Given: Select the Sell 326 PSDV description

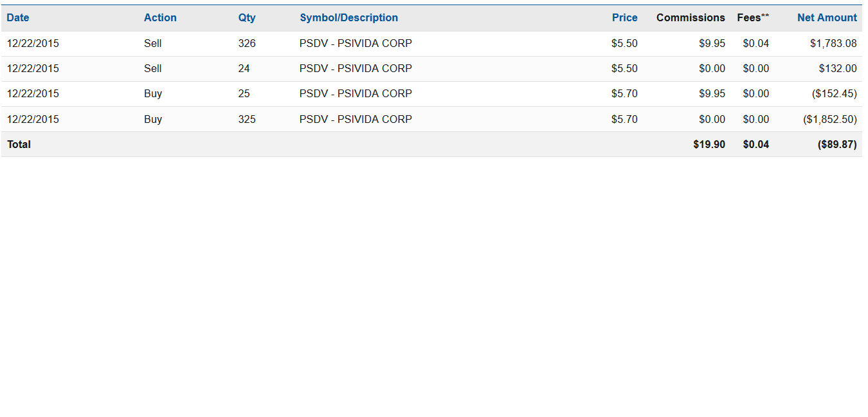Looking at the screenshot, I should pyautogui.click(x=356, y=44).
